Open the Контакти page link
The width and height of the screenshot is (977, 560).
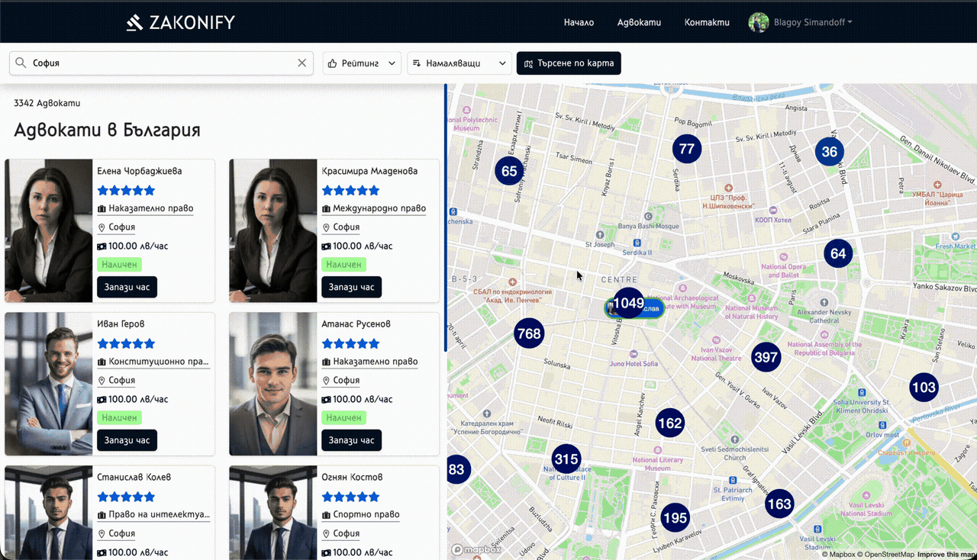coord(707,22)
